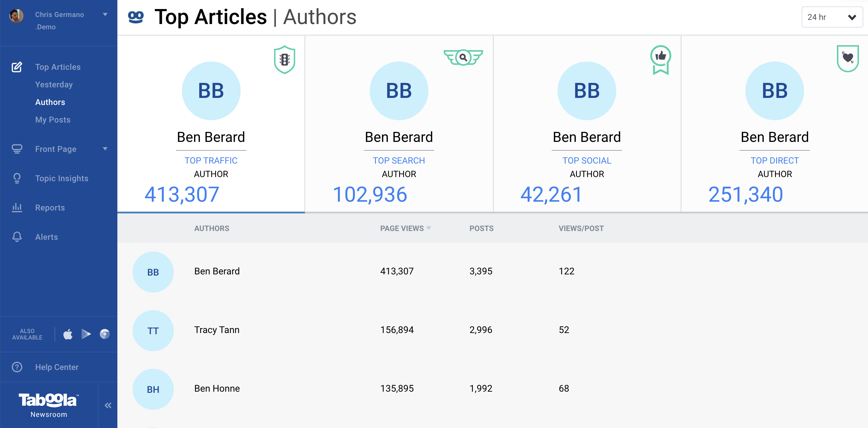This screenshot has height=428, width=868.
Task: Click the Top Search winged magnifier badge
Action: point(463,58)
